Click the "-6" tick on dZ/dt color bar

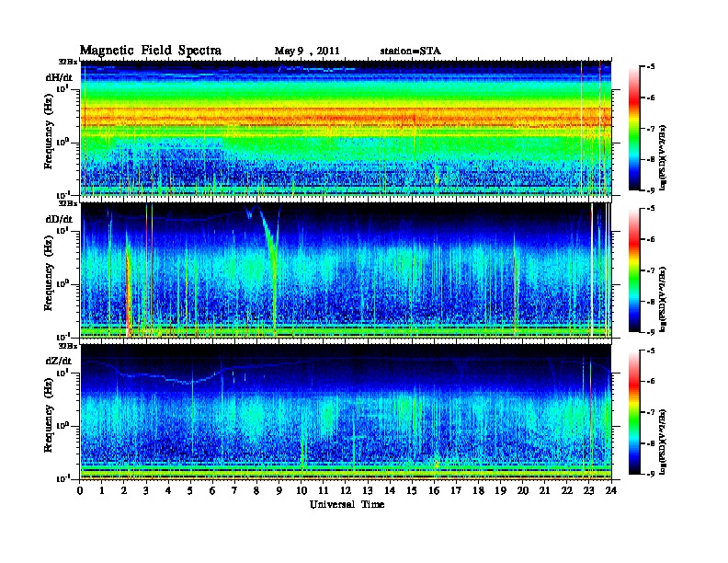tap(651, 381)
